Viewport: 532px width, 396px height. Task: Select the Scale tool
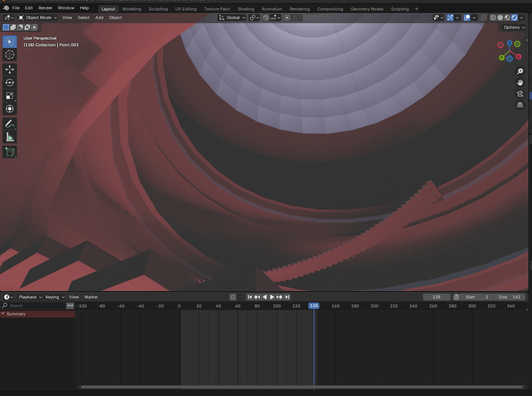pyautogui.click(x=10, y=96)
